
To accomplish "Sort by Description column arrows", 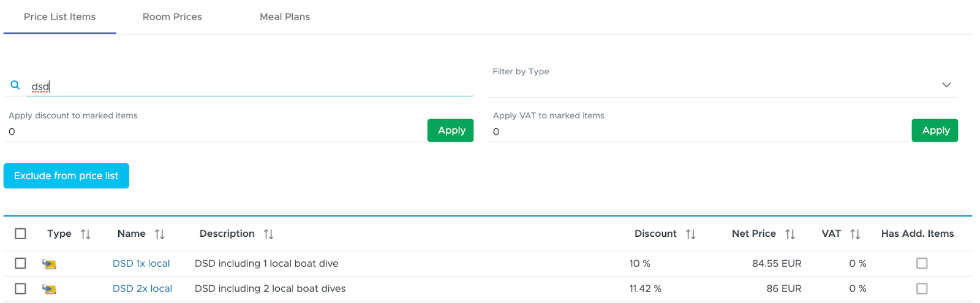I will coord(268,234).
